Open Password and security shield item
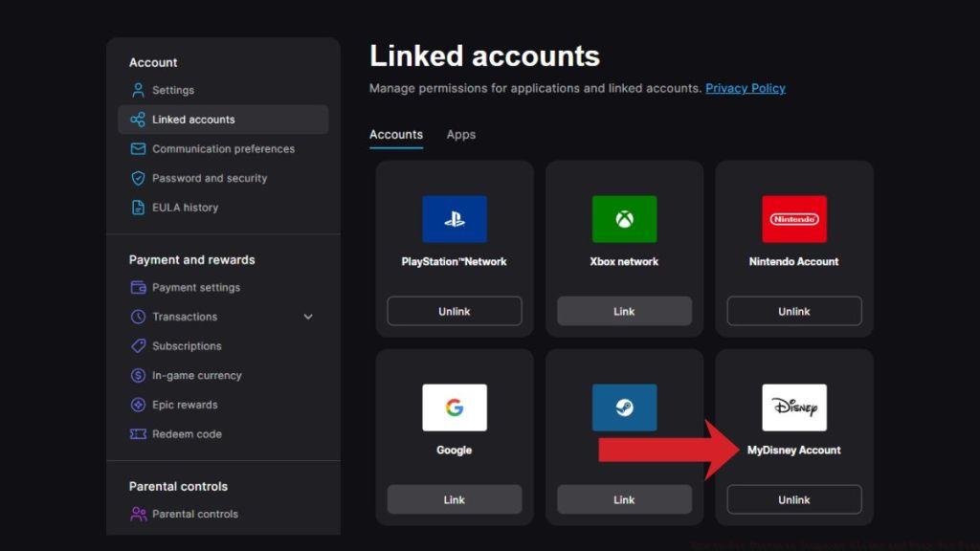980x551 pixels. tap(209, 178)
